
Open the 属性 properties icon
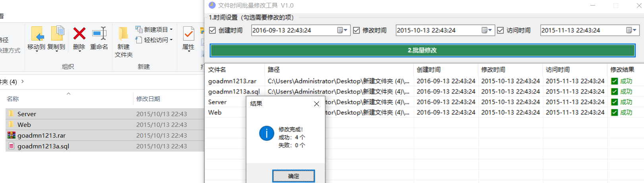click(x=188, y=34)
